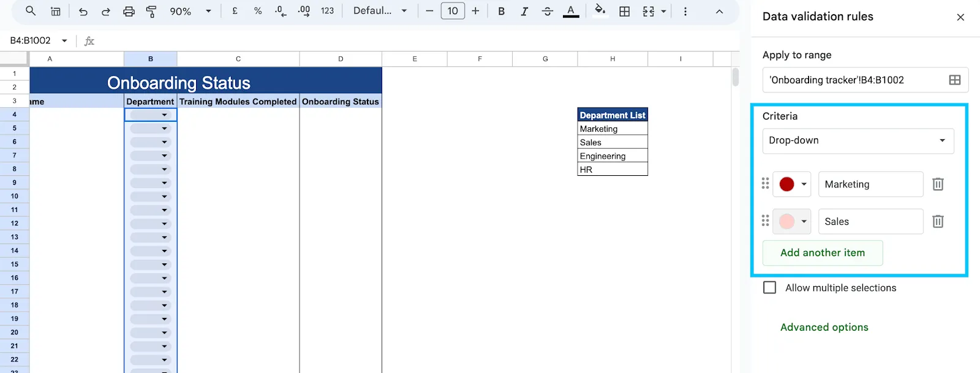980x373 pixels.
Task: Open the dropdown chip in row 10
Action: tap(151, 197)
